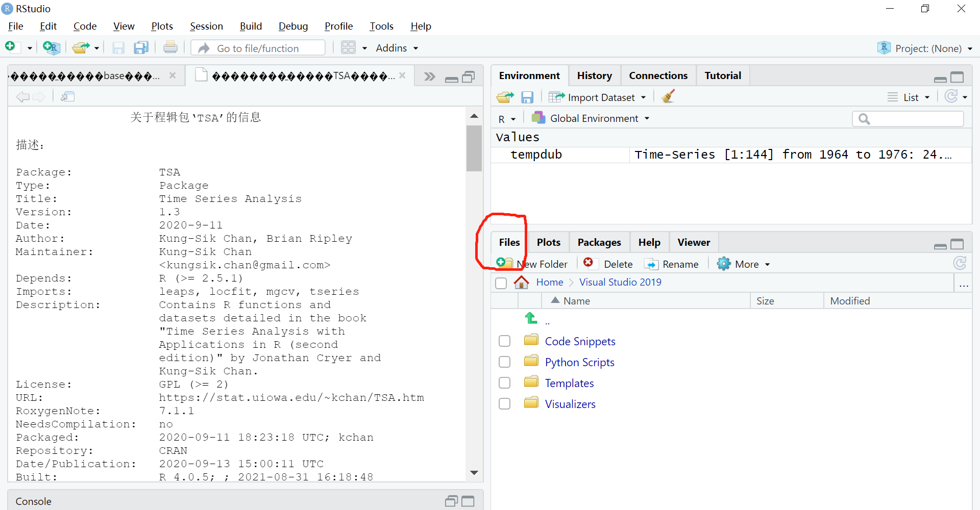Maximize the Environment pane
980x510 pixels.
pyautogui.click(x=957, y=77)
